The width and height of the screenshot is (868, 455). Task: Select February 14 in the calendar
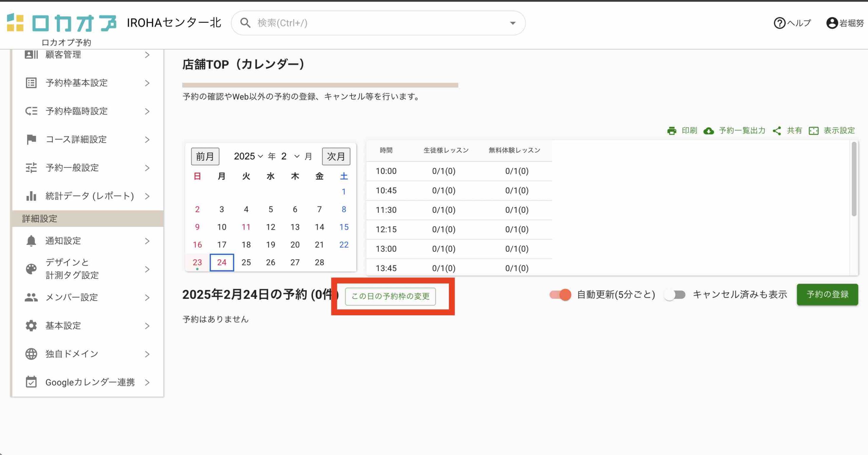pos(319,227)
